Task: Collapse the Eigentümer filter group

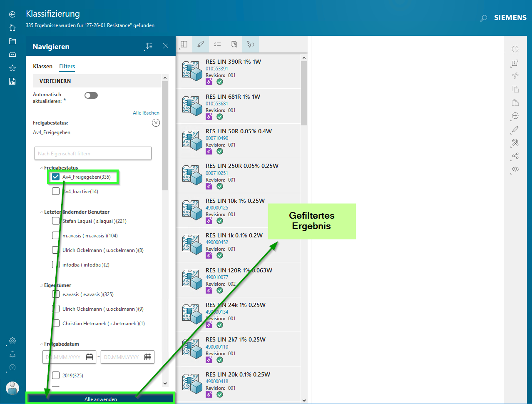Action: point(41,285)
